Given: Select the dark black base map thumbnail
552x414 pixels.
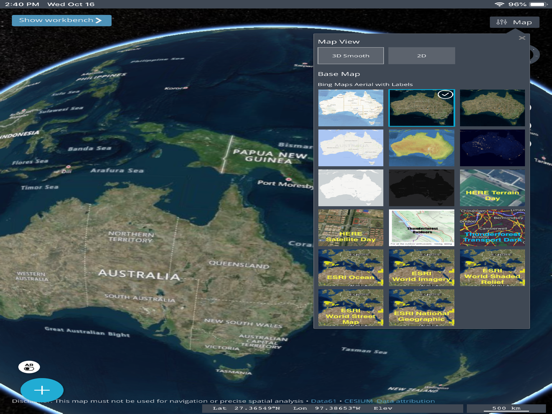Looking at the screenshot, I should (x=421, y=188).
